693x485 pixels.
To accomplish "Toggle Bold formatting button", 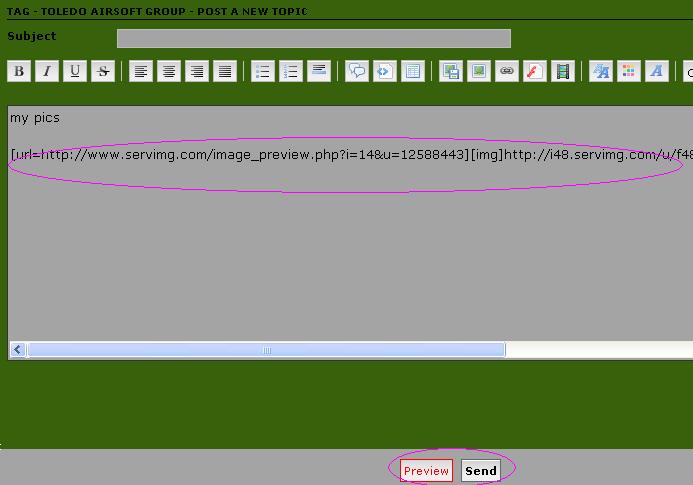I will [x=19, y=71].
